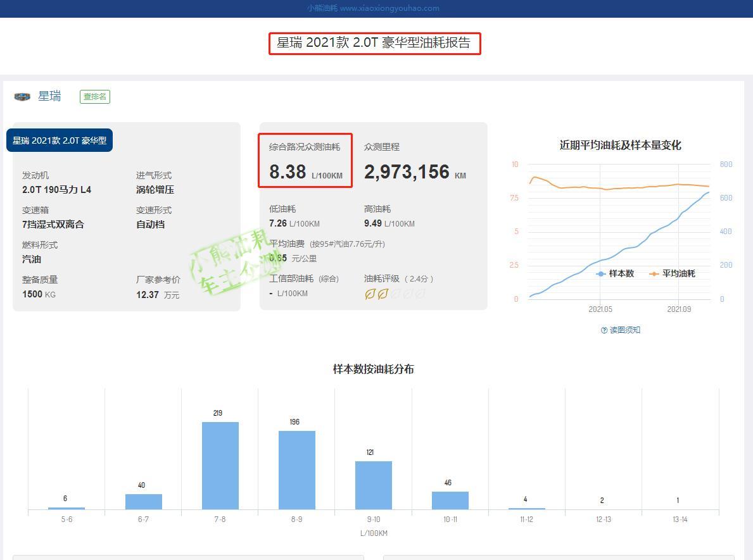Screen dimensions: 753x560
Task: Click the 油耗评级 (2.4分) label
Action: (x=398, y=279)
